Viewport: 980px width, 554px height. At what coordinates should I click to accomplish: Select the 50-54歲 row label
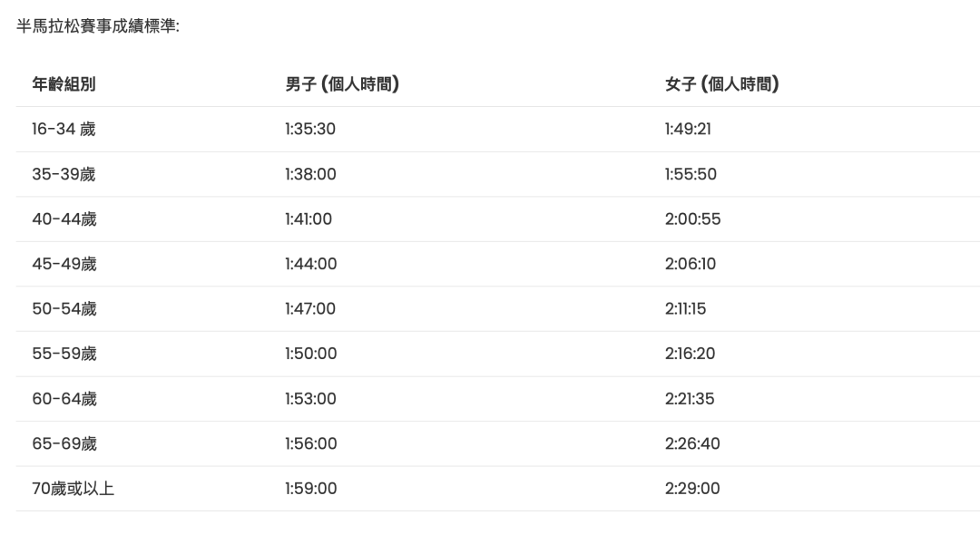64,309
